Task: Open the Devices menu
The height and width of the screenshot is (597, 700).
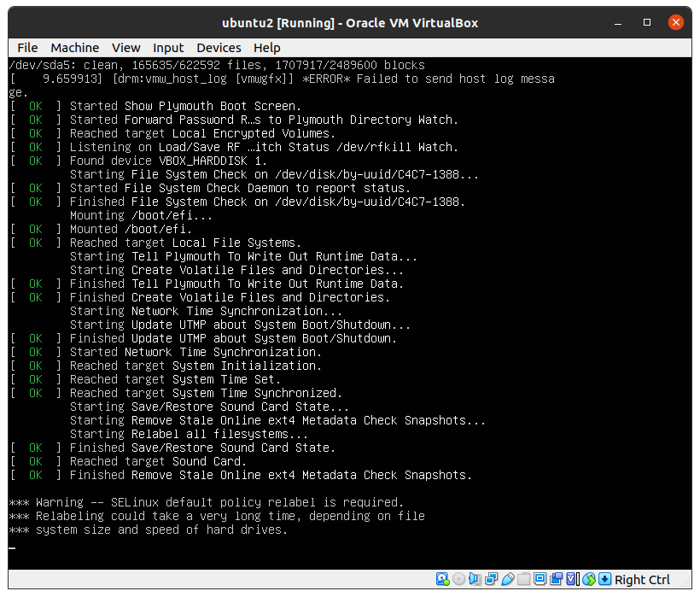Action: tap(219, 48)
